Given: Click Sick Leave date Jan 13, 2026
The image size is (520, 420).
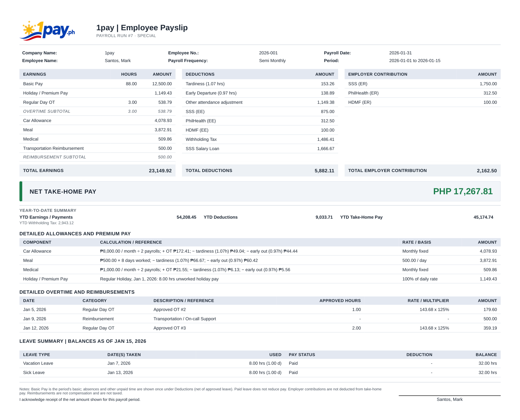Looking at the screenshot, I should coord(120,372).
